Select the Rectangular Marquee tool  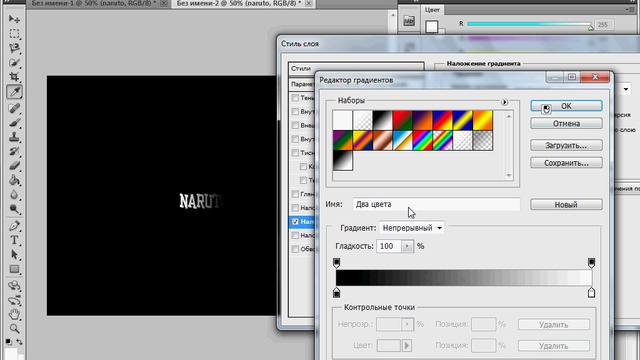(x=14, y=33)
